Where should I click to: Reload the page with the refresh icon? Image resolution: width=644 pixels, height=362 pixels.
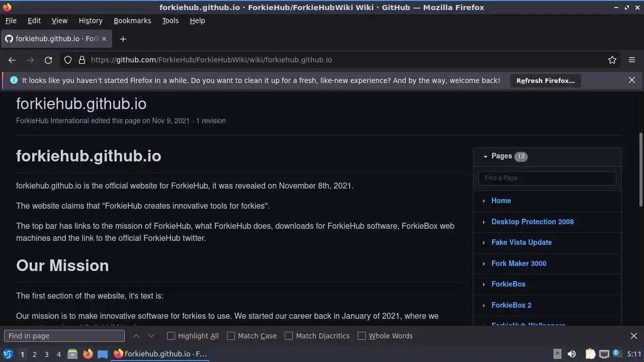[48, 60]
